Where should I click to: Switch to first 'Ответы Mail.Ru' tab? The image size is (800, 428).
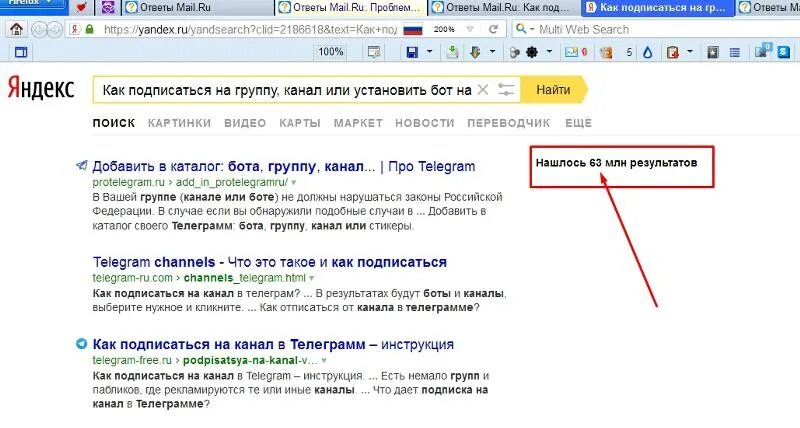[x=196, y=7]
